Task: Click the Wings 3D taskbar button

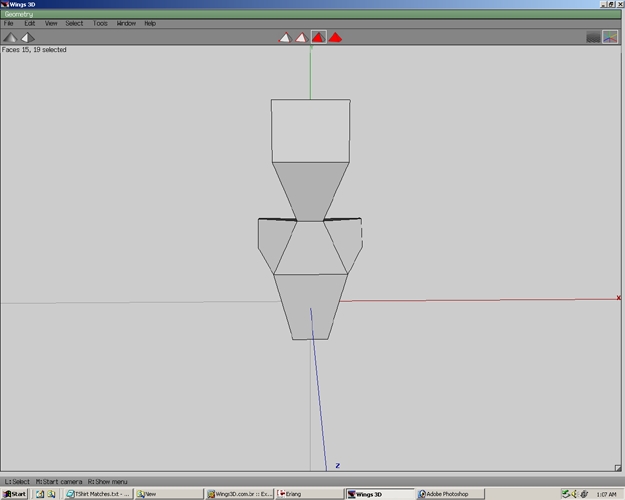Action: pyautogui.click(x=380, y=494)
